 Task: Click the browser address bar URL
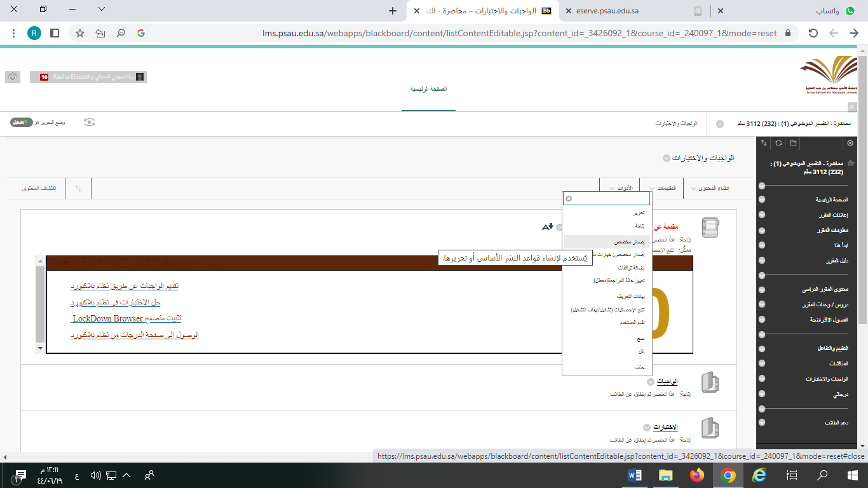(x=520, y=33)
